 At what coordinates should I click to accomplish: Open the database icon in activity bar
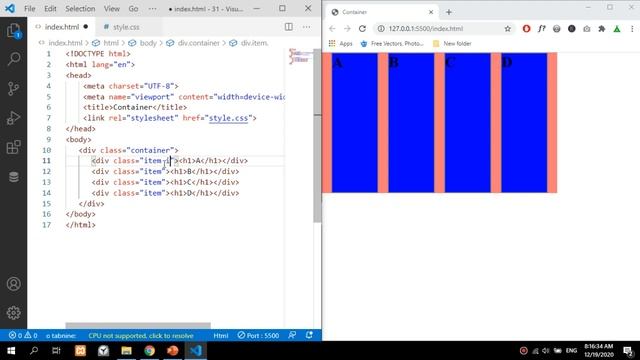tap(13, 177)
